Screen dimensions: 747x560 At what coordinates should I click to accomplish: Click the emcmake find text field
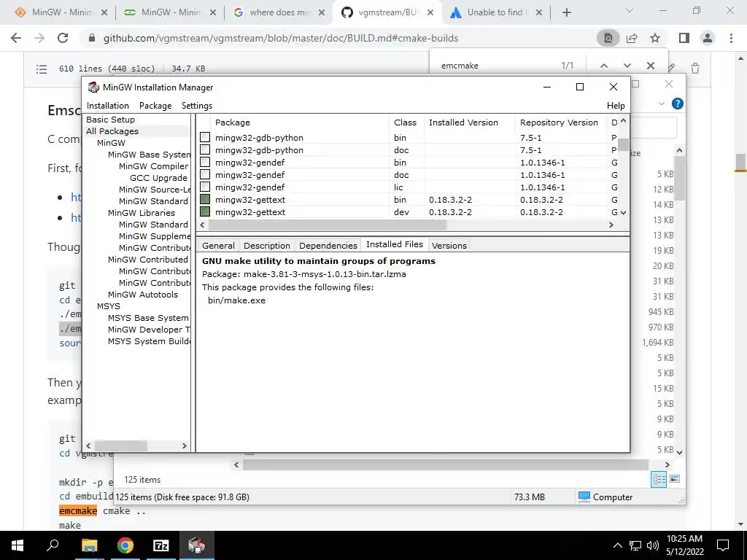click(x=495, y=66)
